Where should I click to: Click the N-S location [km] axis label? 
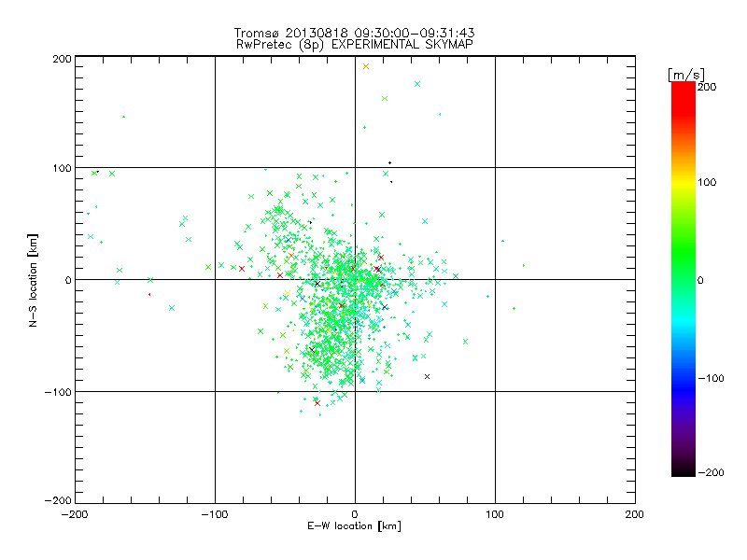pos(33,281)
